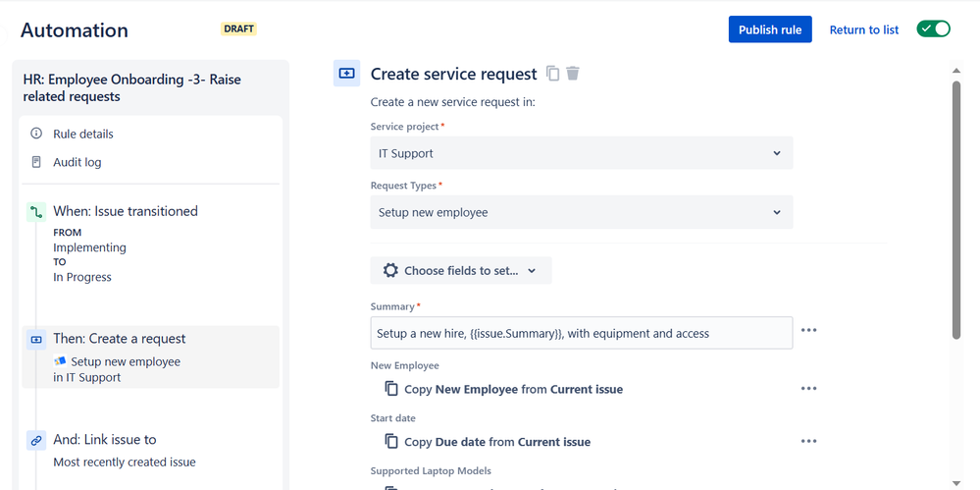Toggle the rule enabled switch

click(x=933, y=28)
